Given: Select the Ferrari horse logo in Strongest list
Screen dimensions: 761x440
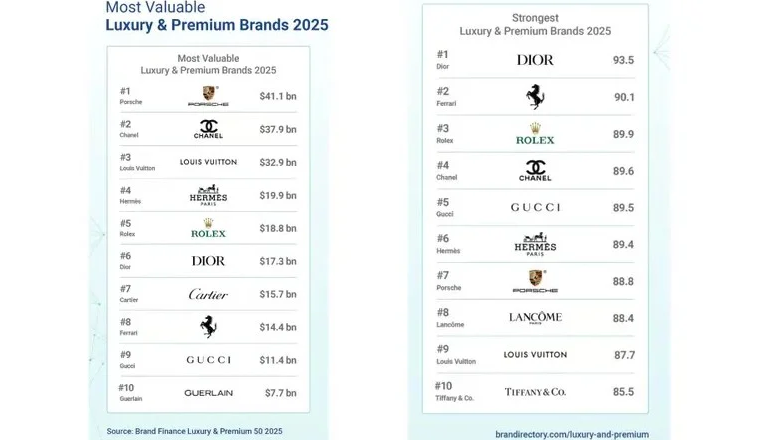Looking at the screenshot, I should coord(535,97).
